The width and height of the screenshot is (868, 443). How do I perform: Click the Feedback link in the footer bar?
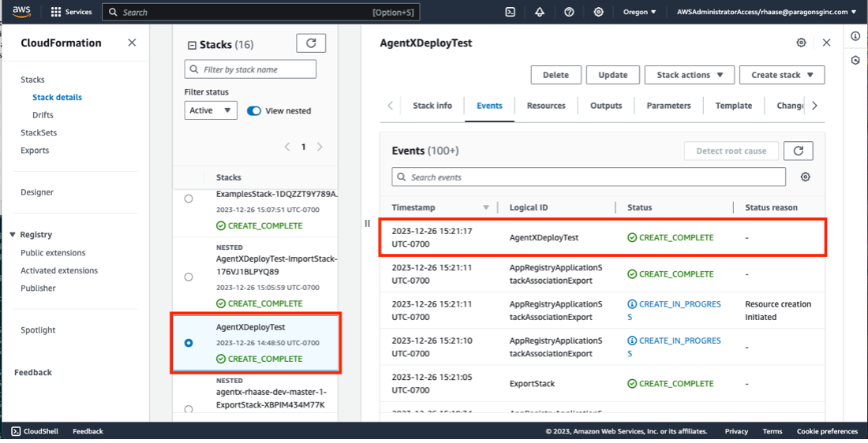click(88, 431)
